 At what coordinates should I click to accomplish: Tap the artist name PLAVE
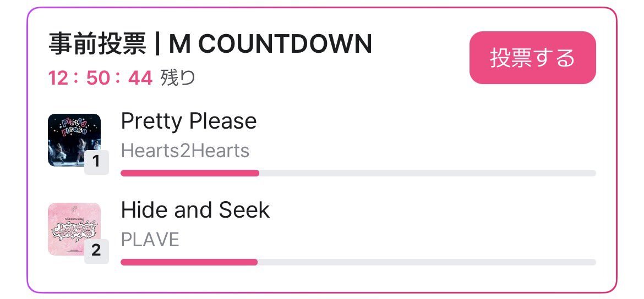[x=150, y=240]
